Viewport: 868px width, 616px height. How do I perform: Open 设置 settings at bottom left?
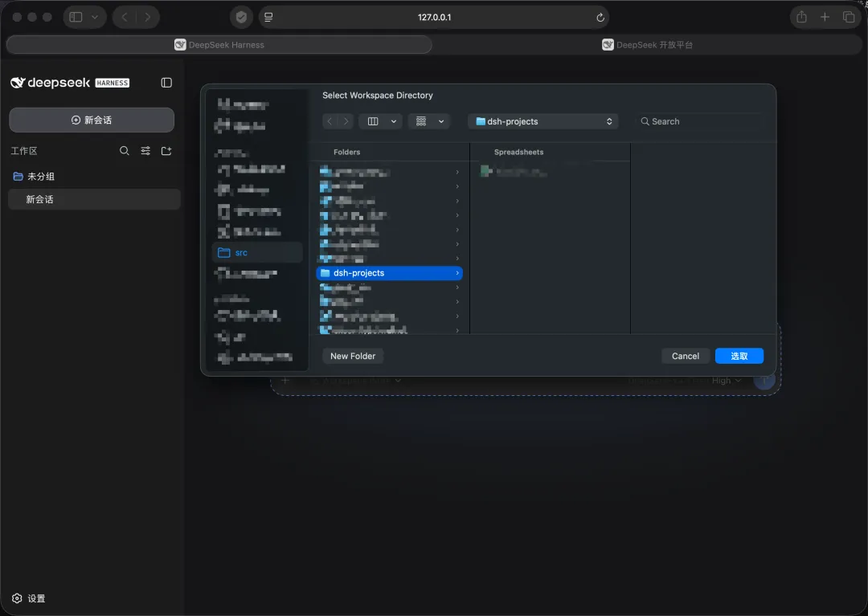pyautogui.click(x=29, y=598)
